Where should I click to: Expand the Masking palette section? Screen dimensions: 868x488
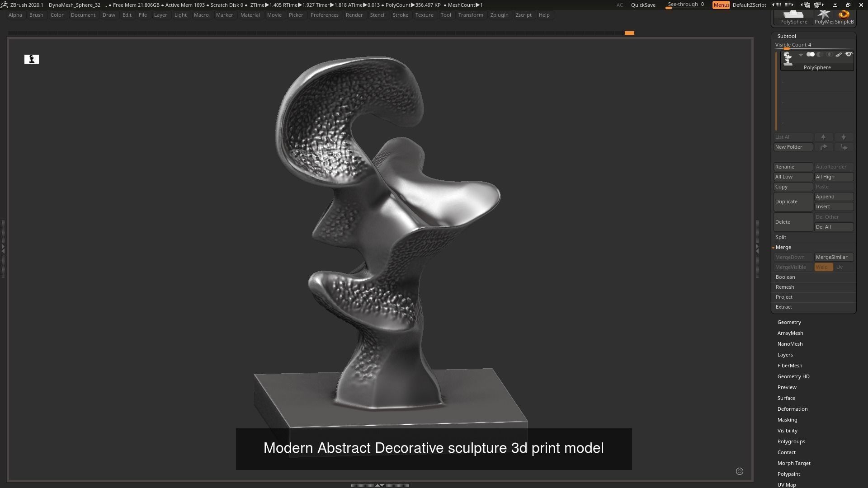[x=787, y=420]
